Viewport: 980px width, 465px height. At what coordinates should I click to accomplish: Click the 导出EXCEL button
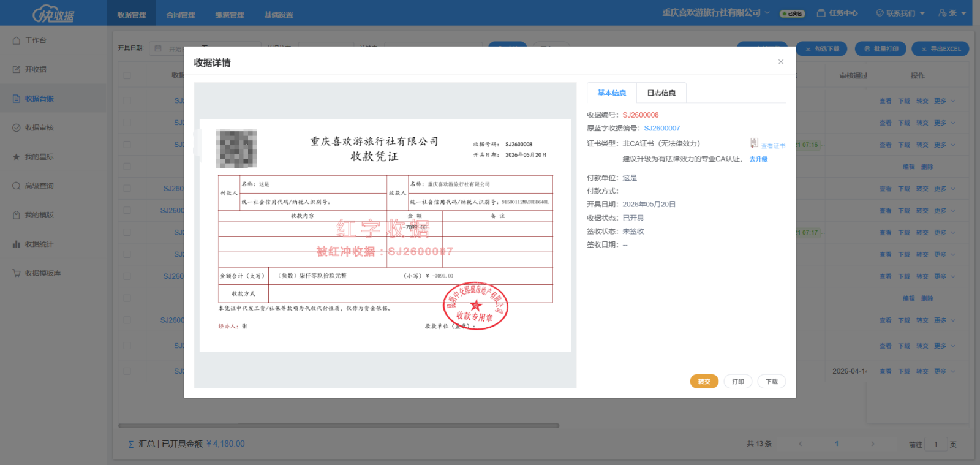point(940,49)
